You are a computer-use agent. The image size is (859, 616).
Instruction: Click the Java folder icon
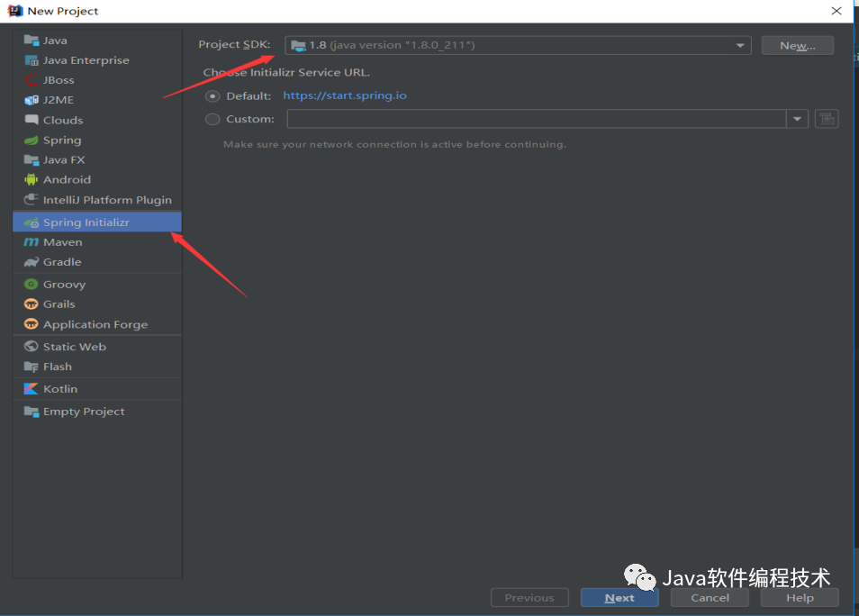(x=32, y=40)
